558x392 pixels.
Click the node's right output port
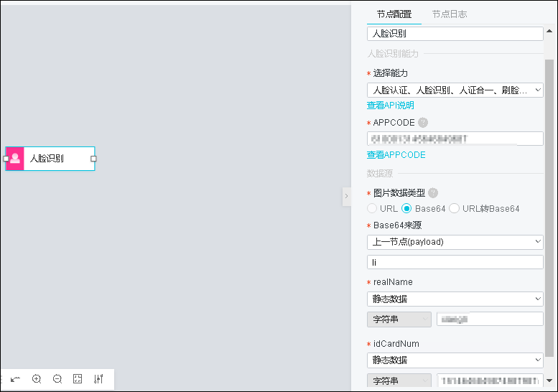click(93, 159)
